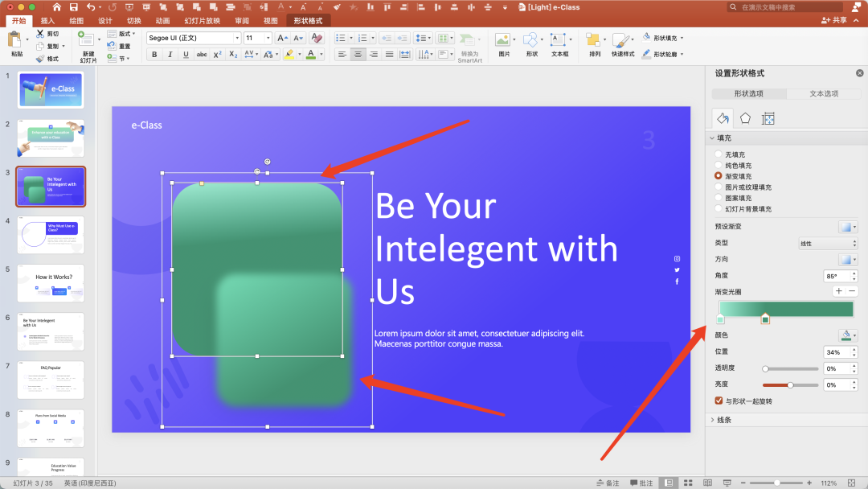This screenshot has width=868, height=489.
Task: Click the Format Painter (格式) button
Action: [47, 59]
